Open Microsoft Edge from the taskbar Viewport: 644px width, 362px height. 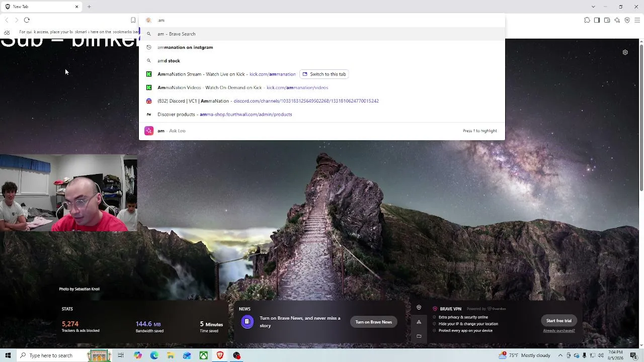tap(154, 355)
